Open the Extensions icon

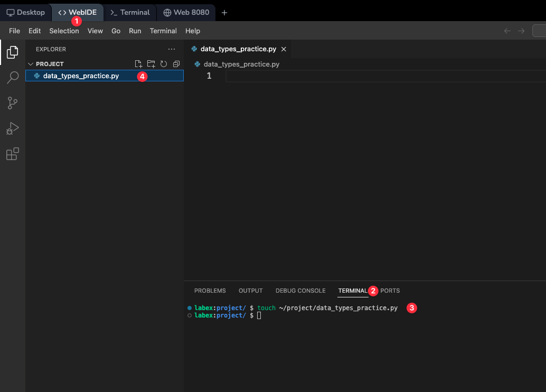[12, 154]
